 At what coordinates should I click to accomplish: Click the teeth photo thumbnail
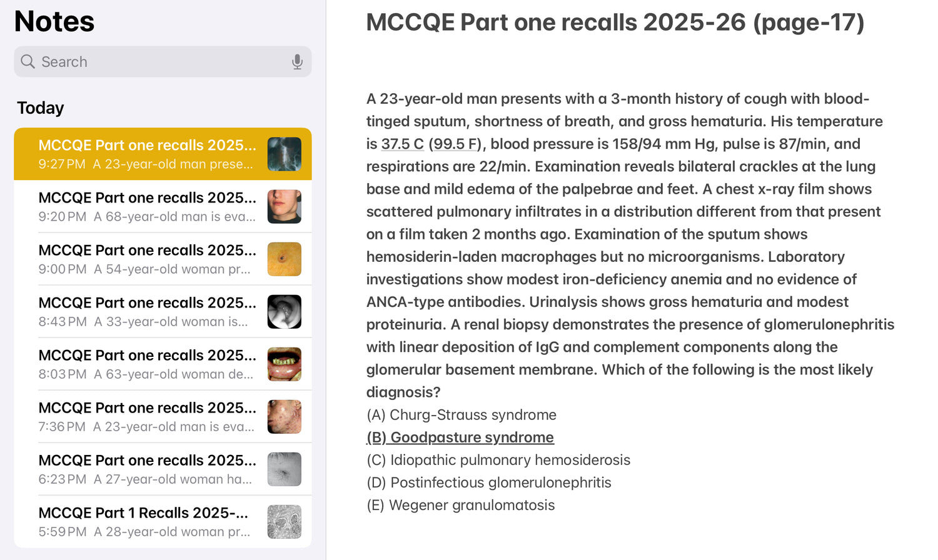(284, 364)
